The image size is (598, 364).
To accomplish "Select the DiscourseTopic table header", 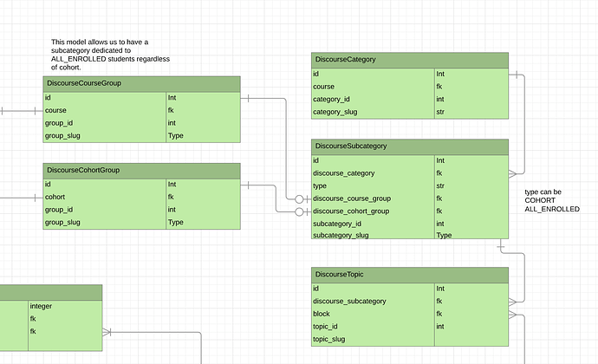I will [x=410, y=275].
